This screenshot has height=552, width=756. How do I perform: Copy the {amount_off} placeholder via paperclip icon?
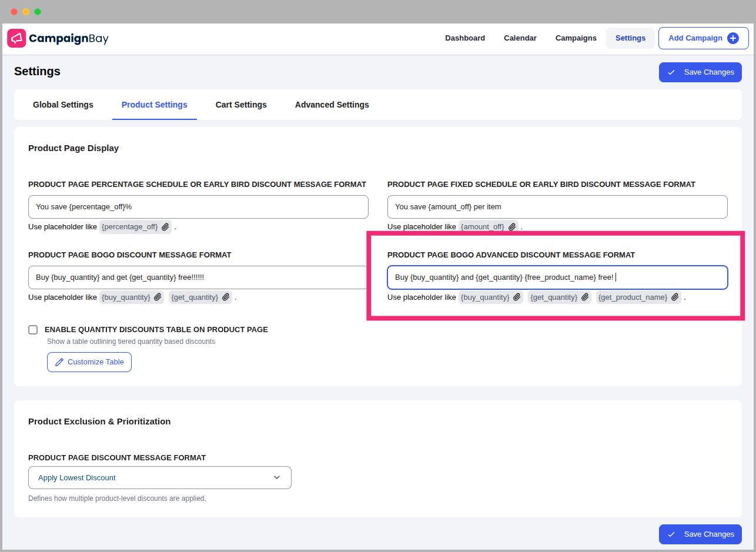pos(512,227)
